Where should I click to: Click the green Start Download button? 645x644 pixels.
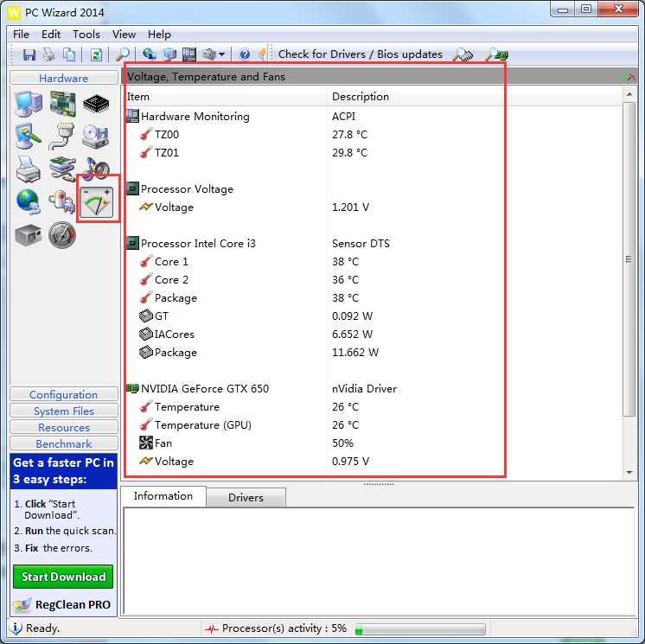click(x=63, y=577)
